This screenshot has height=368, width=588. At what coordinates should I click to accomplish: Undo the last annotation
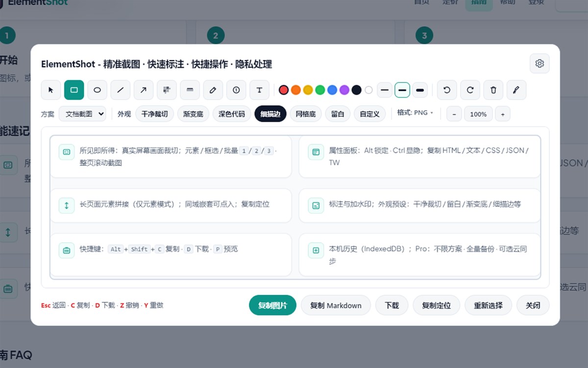coord(447,90)
